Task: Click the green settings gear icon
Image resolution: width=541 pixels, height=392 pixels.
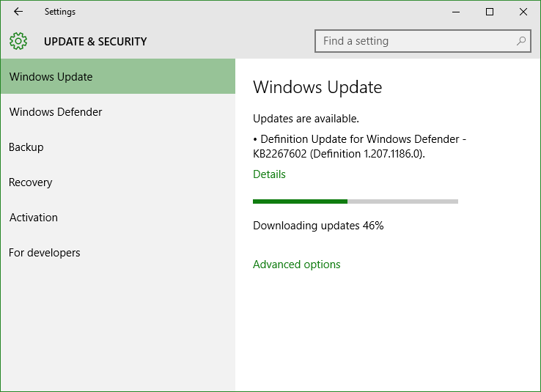Action: click(18, 41)
